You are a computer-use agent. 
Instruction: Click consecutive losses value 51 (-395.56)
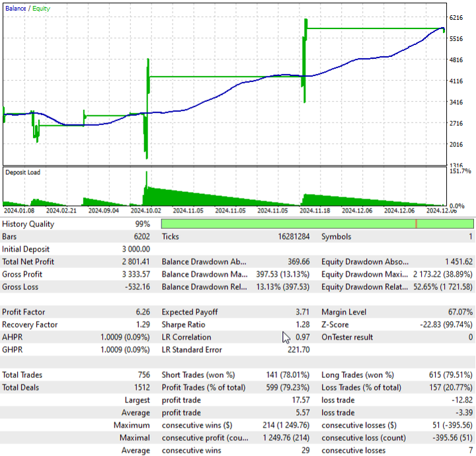click(453, 425)
